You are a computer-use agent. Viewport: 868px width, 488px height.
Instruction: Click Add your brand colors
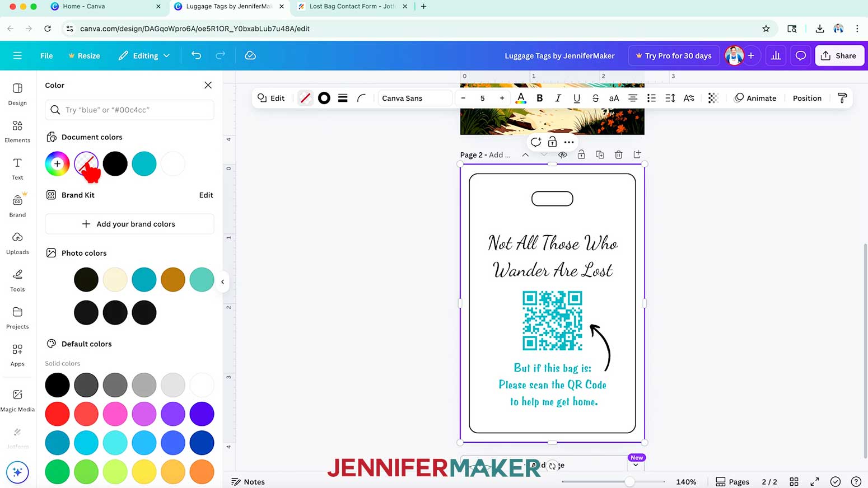click(129, 224)
